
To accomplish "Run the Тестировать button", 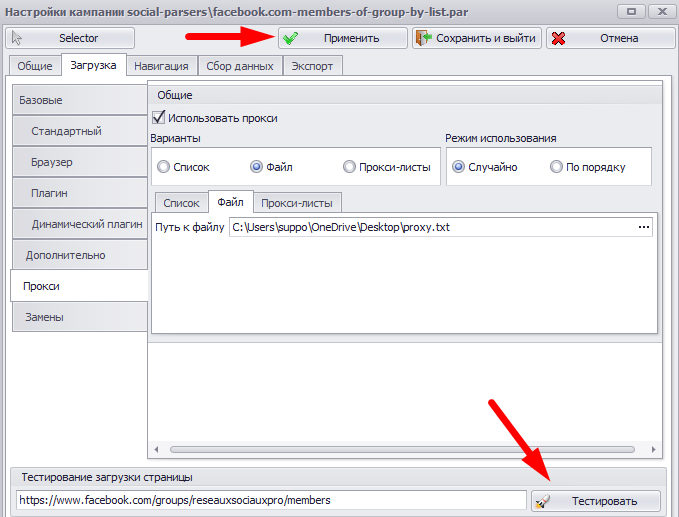I will click(x=596, y=501).
